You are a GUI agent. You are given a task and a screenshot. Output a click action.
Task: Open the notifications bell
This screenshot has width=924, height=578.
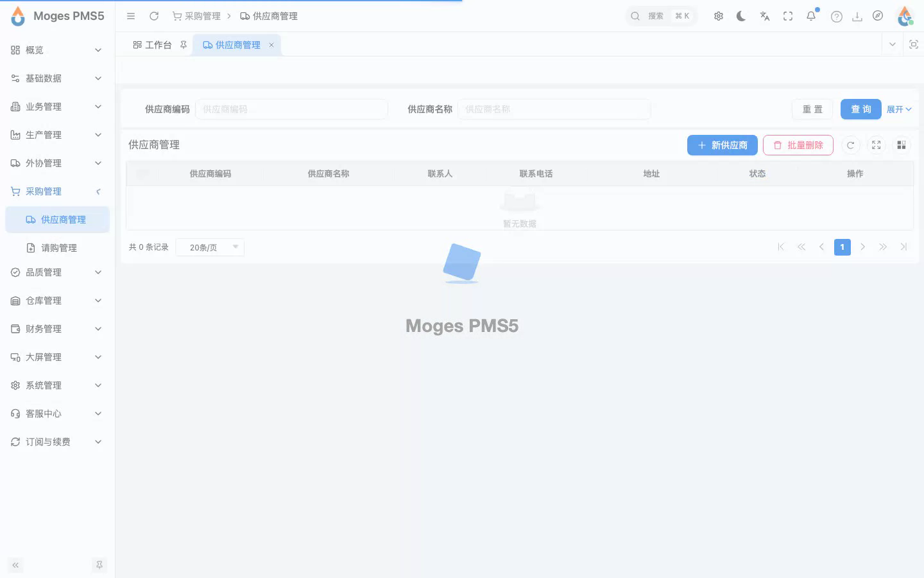[812, 15]
